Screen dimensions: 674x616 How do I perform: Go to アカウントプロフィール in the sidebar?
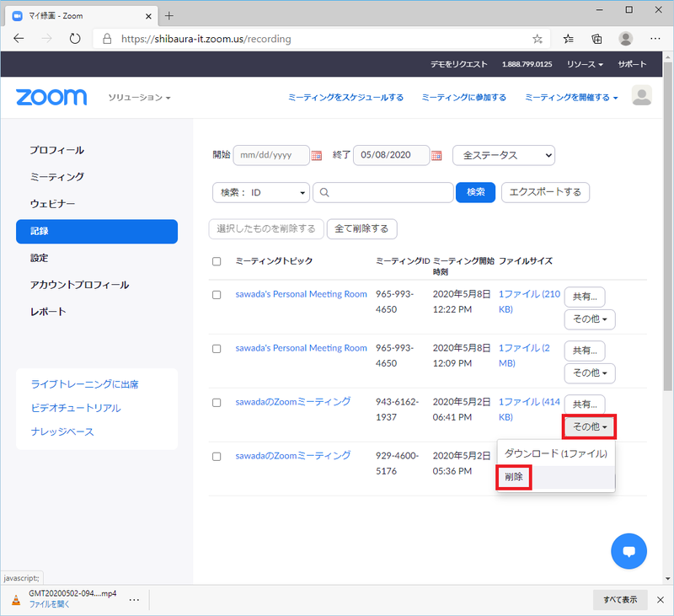79,285
